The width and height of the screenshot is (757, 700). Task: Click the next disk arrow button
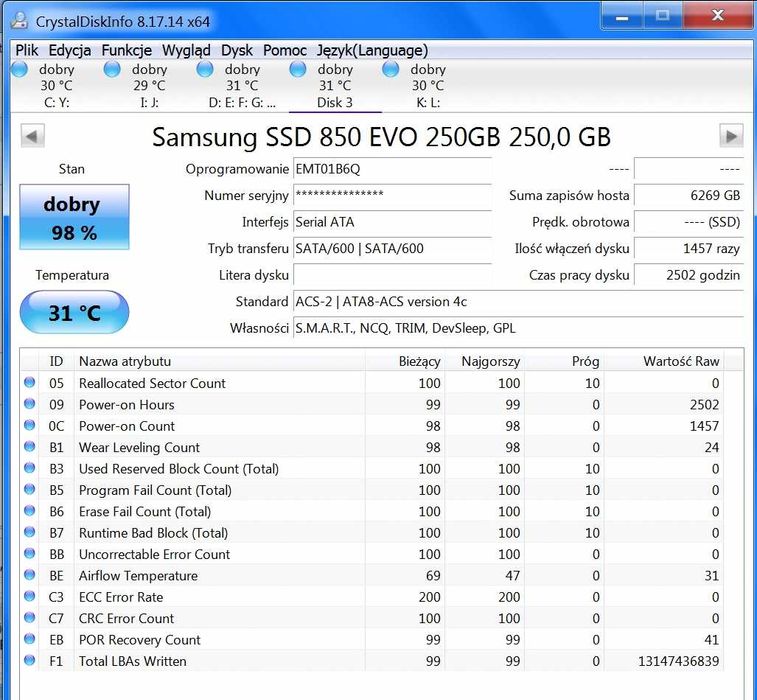[731, 136]
